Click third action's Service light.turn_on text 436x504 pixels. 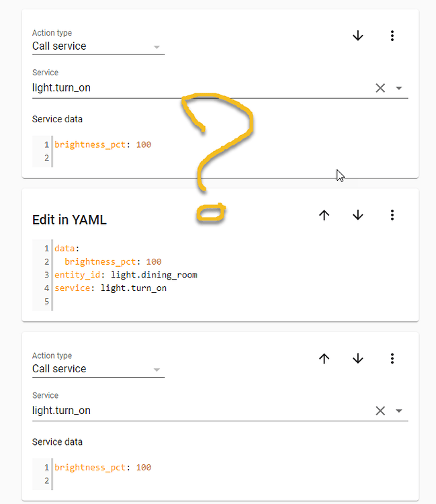coord(61,411)
